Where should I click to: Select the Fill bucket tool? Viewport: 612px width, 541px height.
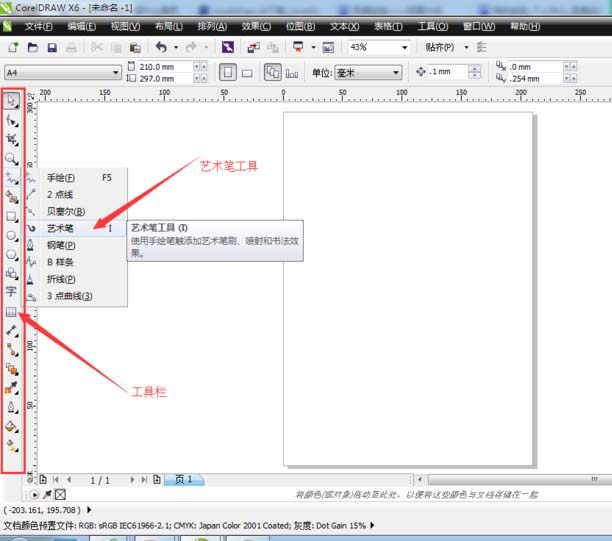pyautogui.click(x=12, y=426)
